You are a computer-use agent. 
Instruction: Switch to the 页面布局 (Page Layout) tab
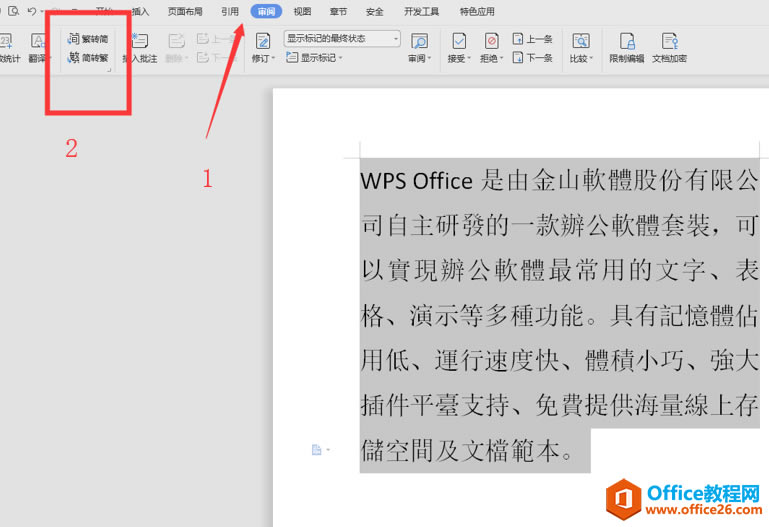pos(185,11)
